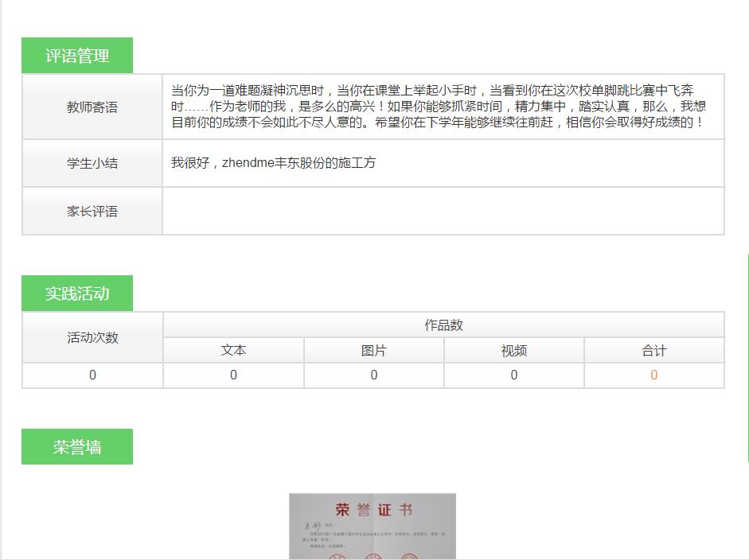Select the 教师寄语 row label

pos(92,106)
